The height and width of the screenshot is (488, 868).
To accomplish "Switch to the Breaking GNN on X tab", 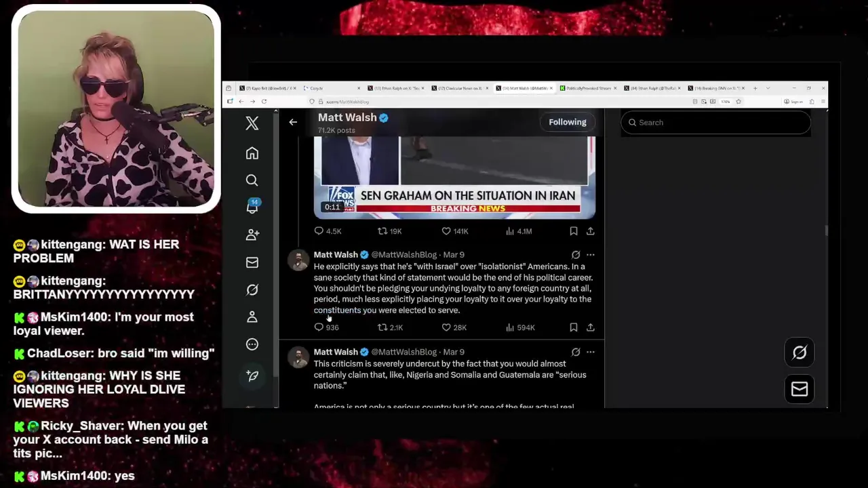I will (x=716, y=88).
